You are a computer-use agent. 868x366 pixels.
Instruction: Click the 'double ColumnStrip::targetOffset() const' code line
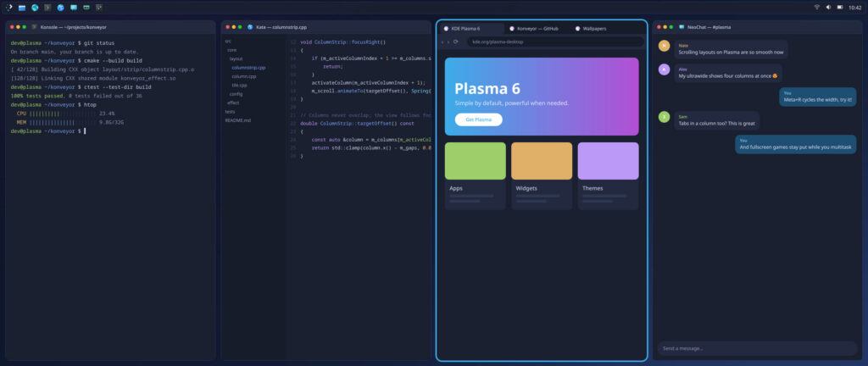[x=357, y=124]
